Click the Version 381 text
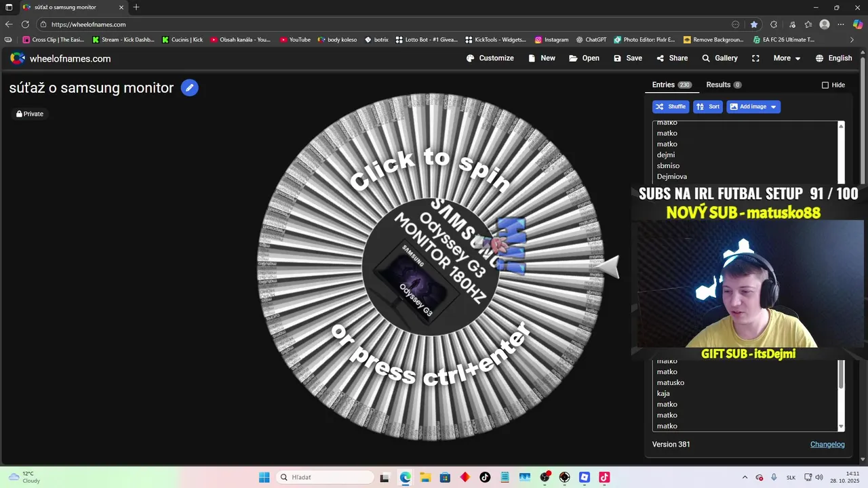The height and width of the screenshot is (488, 868). [671, 444]
